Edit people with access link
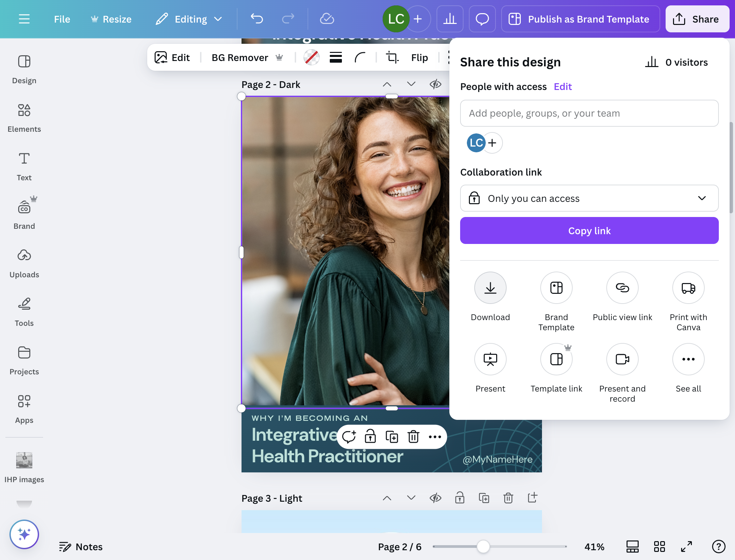The height and width of the screenshot is (560, 735). (x=563, y=87)
